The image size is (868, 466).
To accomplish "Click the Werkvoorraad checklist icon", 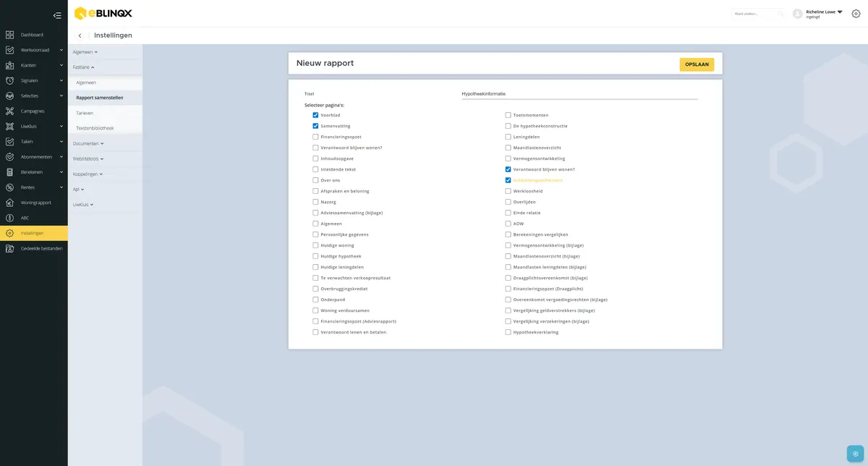I will tap(9, 50).
